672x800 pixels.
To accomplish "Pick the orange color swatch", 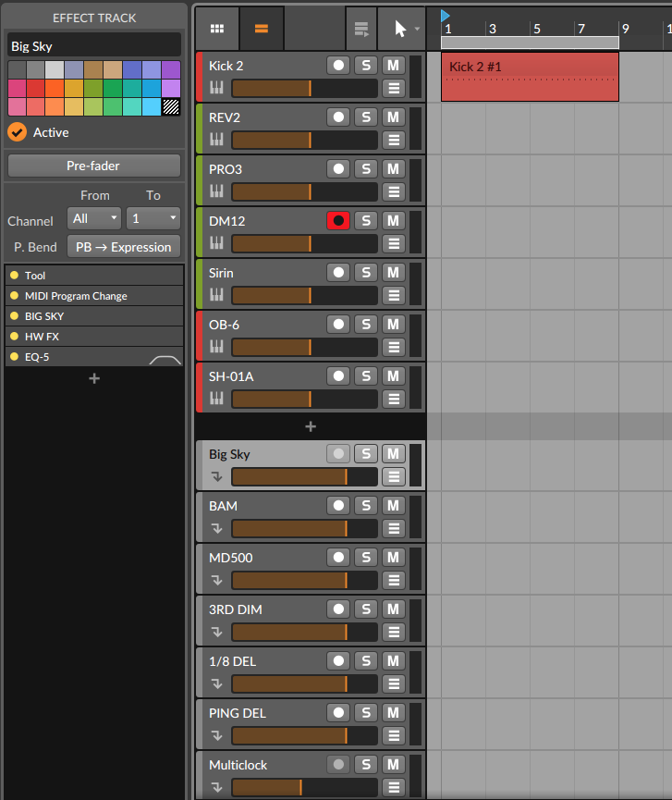I will [x=55, y=88].
